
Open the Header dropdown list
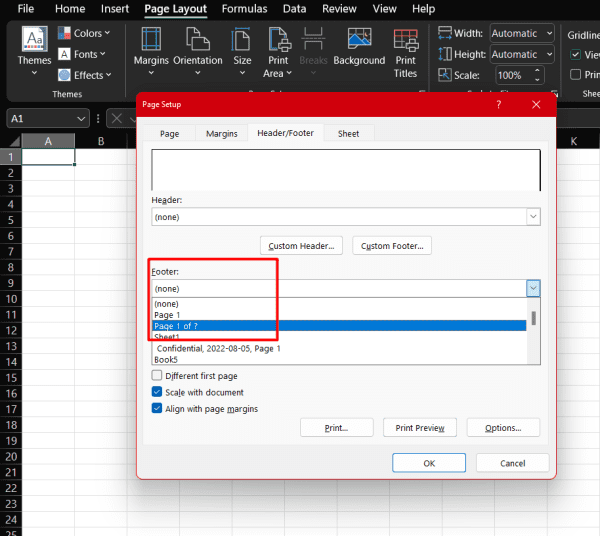[533, 217]
